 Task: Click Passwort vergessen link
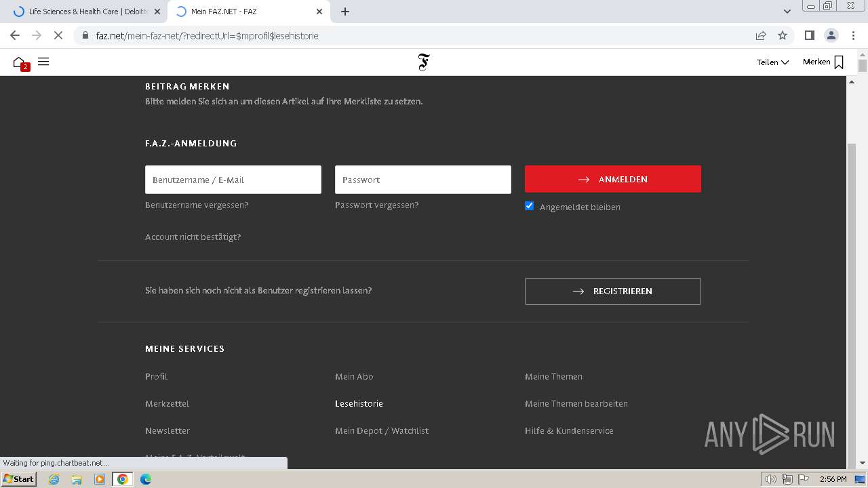click(376, 205)
